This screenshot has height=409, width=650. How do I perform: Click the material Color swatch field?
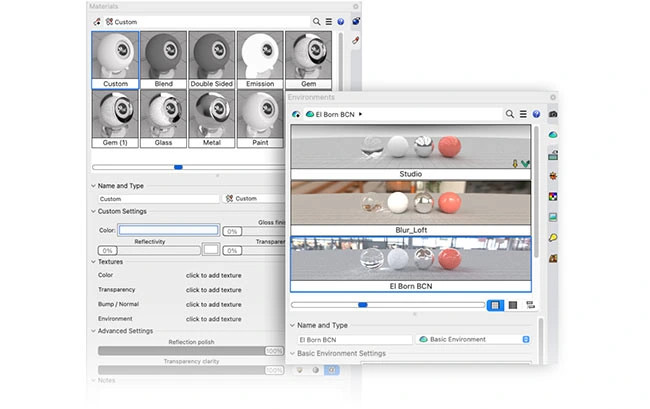[168, 230]
